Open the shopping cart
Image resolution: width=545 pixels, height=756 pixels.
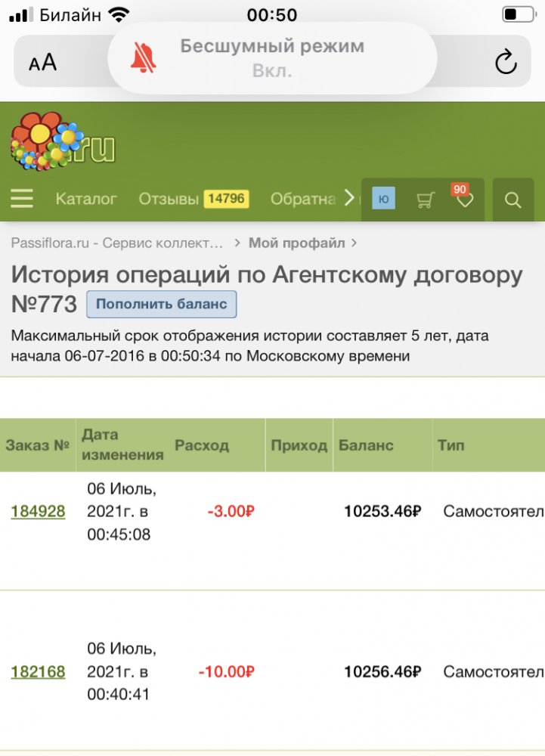point(426,200)
